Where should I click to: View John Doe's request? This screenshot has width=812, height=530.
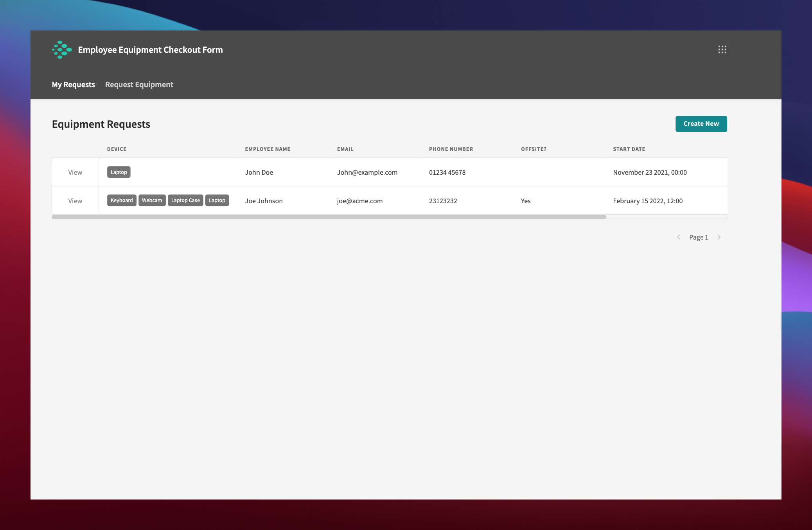[75, 172]
